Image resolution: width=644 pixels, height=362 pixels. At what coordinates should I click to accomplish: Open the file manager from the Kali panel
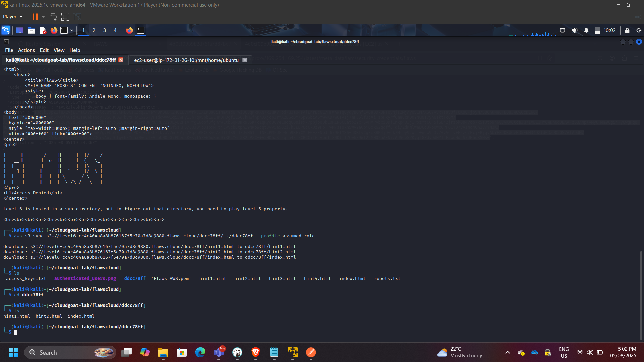click(31, 30)
